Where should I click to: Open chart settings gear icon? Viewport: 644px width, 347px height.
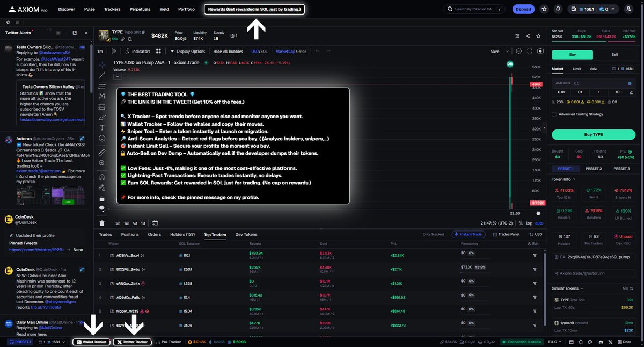518,51
